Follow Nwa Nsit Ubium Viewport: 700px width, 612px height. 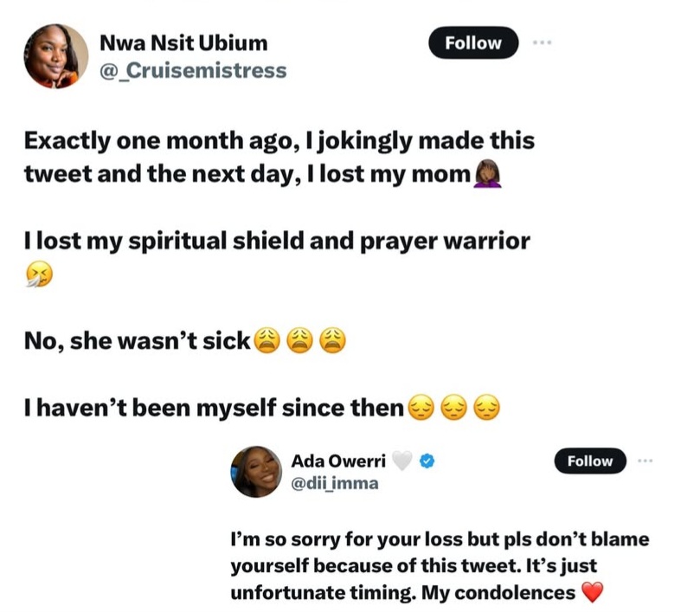click(473, 43)
